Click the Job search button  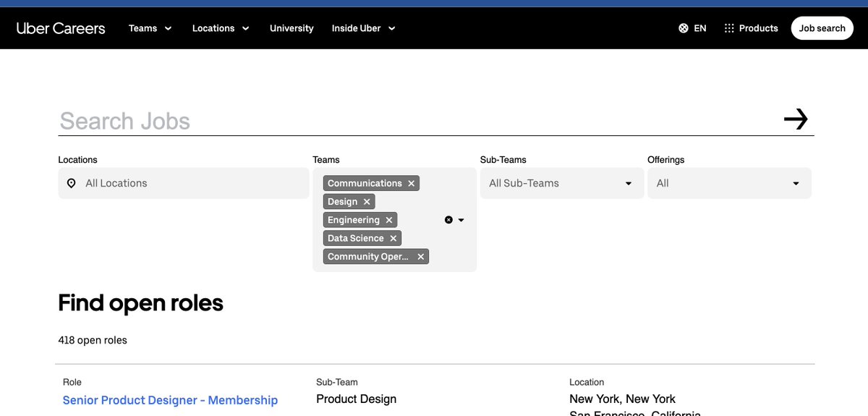[x=822, y=28]
